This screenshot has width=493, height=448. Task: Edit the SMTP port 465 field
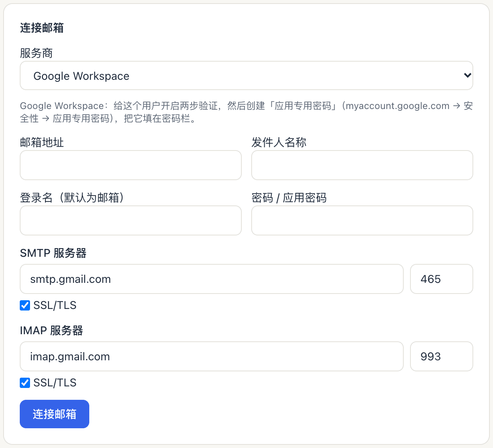point(442,279)
